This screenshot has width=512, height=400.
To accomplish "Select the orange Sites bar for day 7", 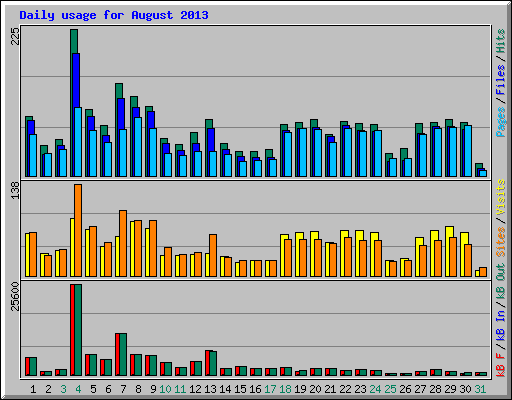I will pyautogui.click(x=123, y=243).
